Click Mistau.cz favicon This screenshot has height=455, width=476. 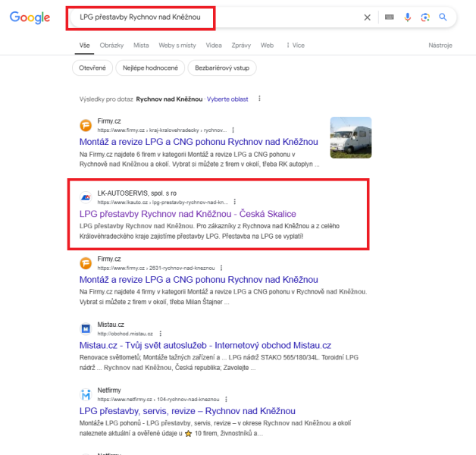click(x=86, y=328)
